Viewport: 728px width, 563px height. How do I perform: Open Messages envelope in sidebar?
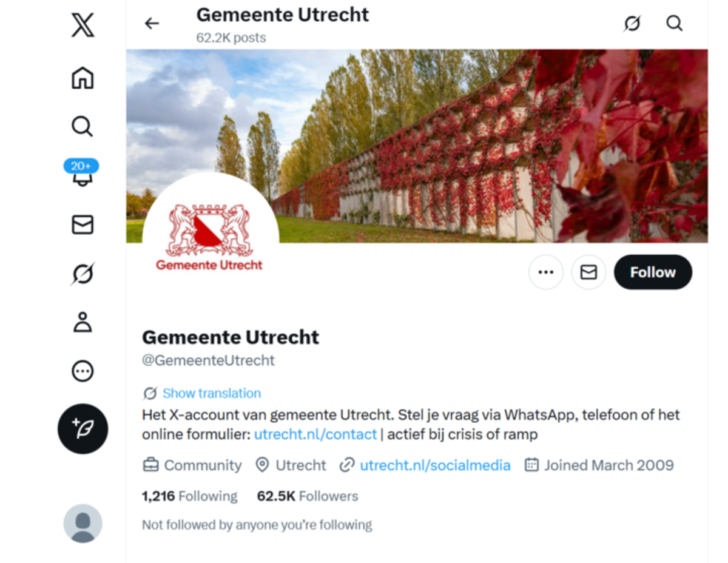tap(83, 225)
